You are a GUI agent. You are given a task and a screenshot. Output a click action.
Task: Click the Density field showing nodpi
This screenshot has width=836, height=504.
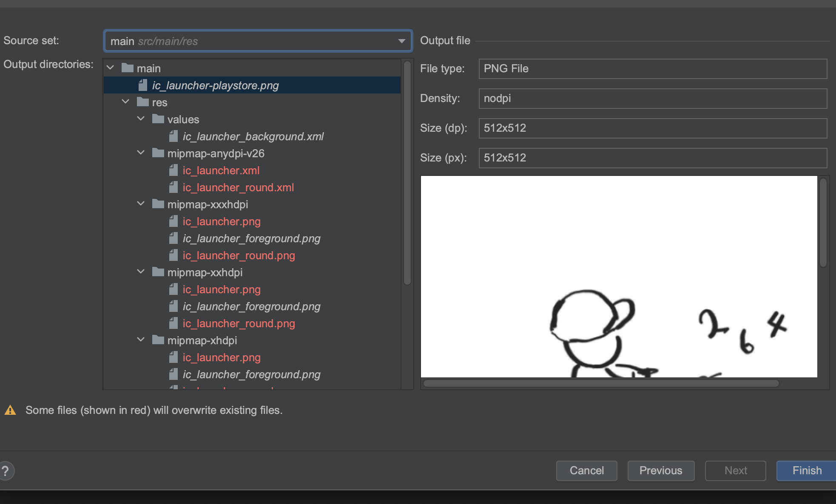click(652, 99)
